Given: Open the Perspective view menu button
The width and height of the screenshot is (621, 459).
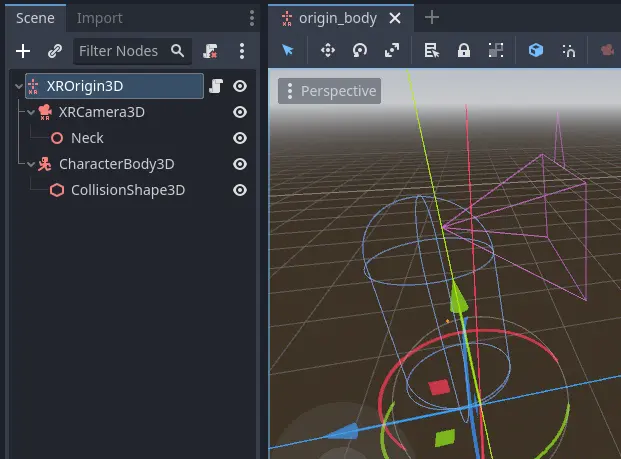Looking at the screenshot, I should click(x=329, y=91).
